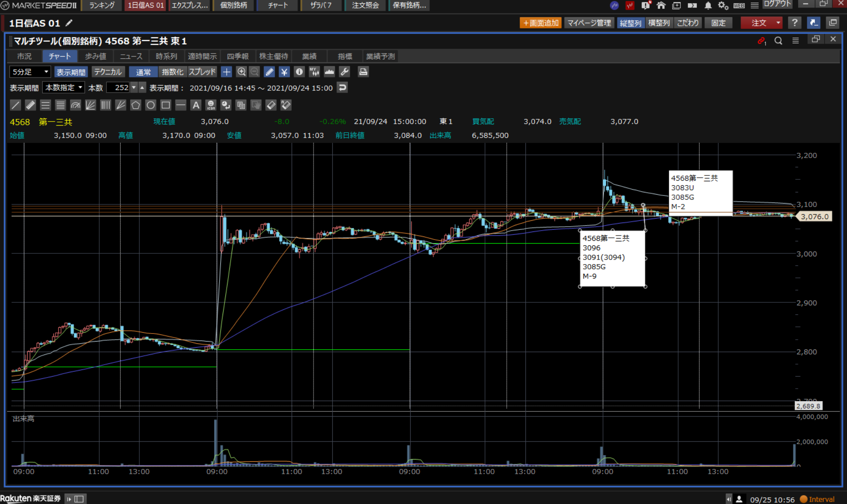Image resolution: width=847 pixels, height=504 pixels.
Task: Select the ellipse drawing tool
Action: 151,105
